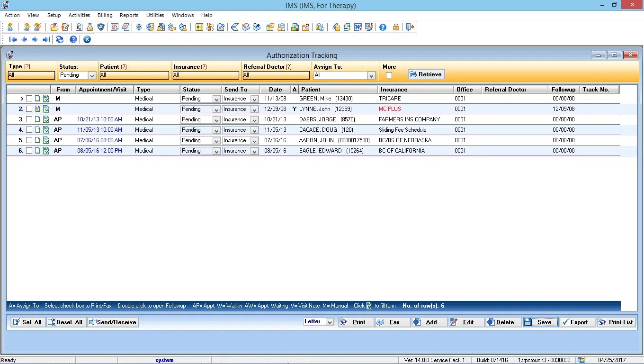Select the padlock security icon on the toolbar
Viewport: 644px width, 364px height.
(396, 27)
